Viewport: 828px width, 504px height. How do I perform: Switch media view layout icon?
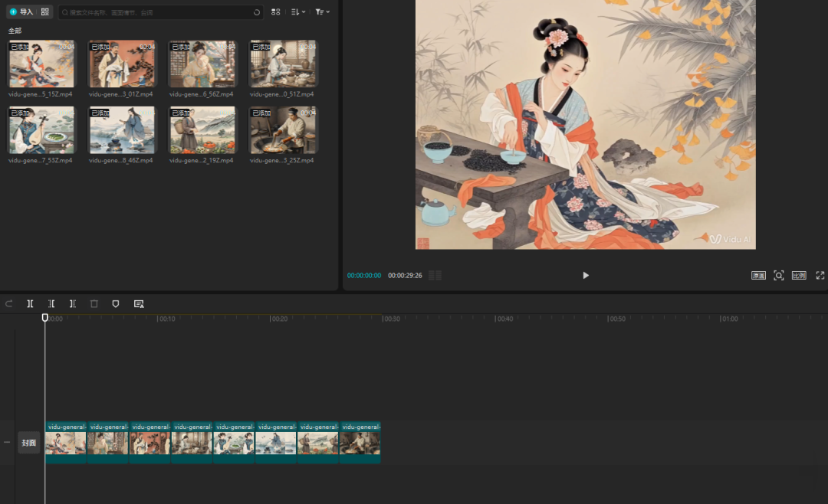click(x=276, y=11)
